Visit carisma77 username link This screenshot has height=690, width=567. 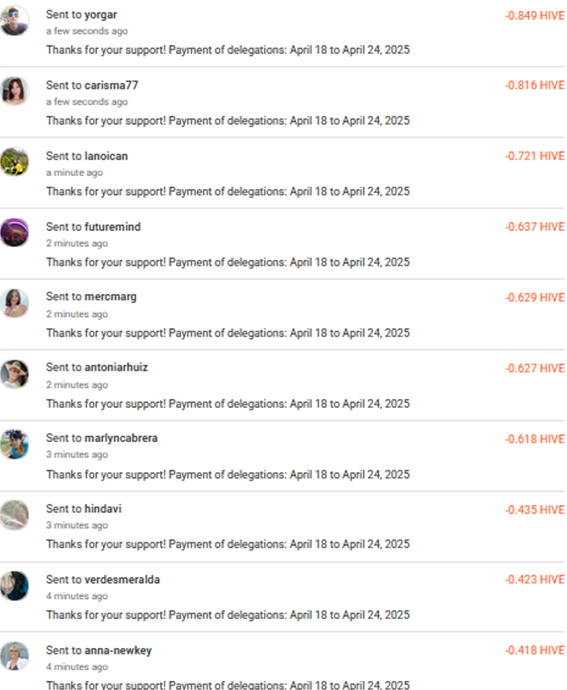[x=111, y=85]
